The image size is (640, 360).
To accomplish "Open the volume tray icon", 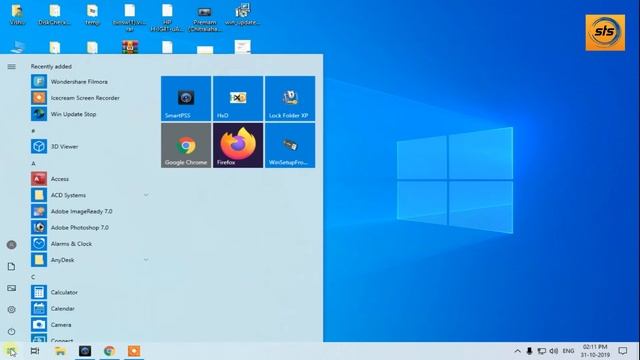I will [554, 351].
